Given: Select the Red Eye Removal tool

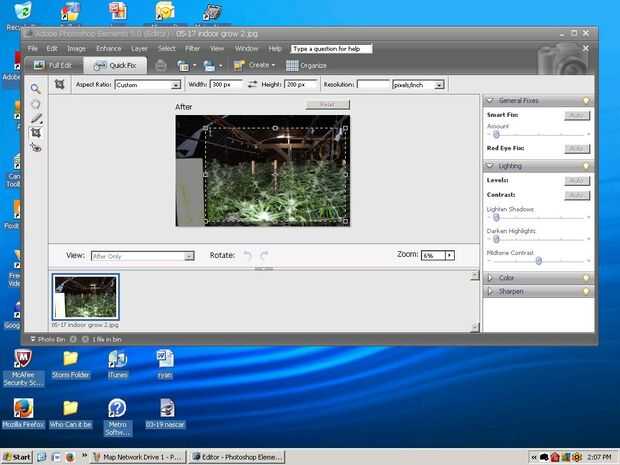Looking at the screenshot, I should (x=36, y=147).
